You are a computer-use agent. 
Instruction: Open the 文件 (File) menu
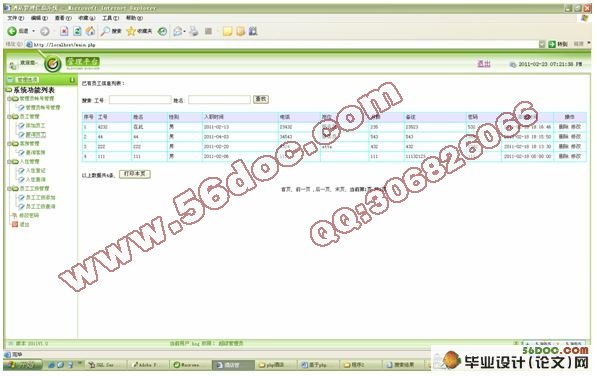tap(16, 18)
